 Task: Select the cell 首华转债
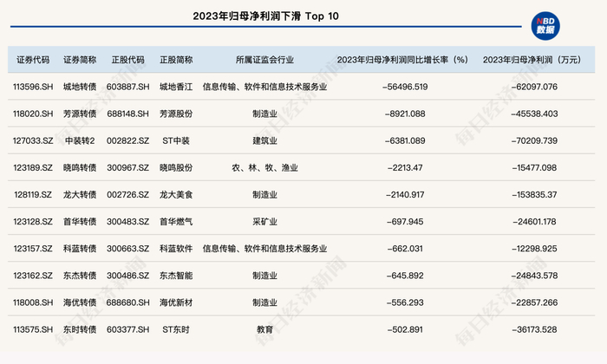point(80,222)
